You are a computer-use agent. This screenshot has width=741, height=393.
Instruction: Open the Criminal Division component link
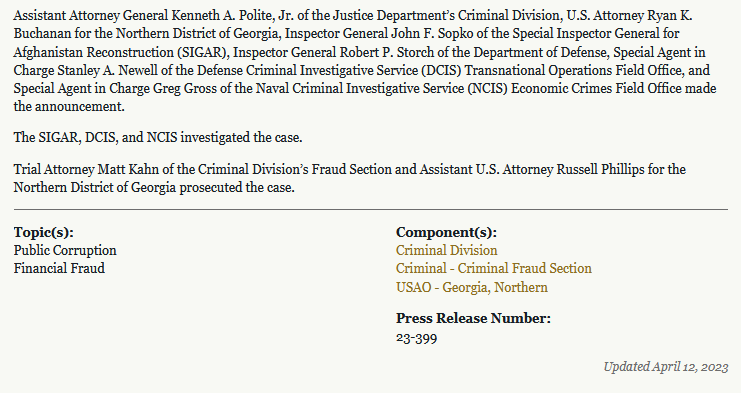click(x=447, y=250)
